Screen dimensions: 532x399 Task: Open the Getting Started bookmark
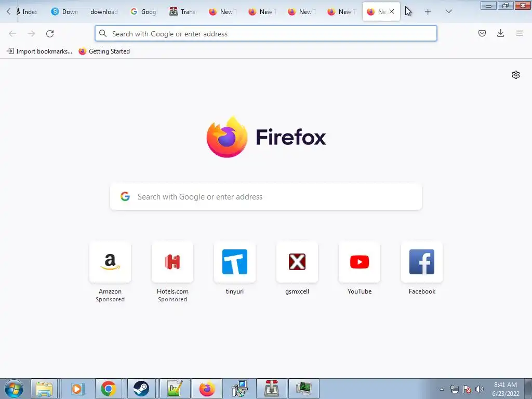pos(104,51)
